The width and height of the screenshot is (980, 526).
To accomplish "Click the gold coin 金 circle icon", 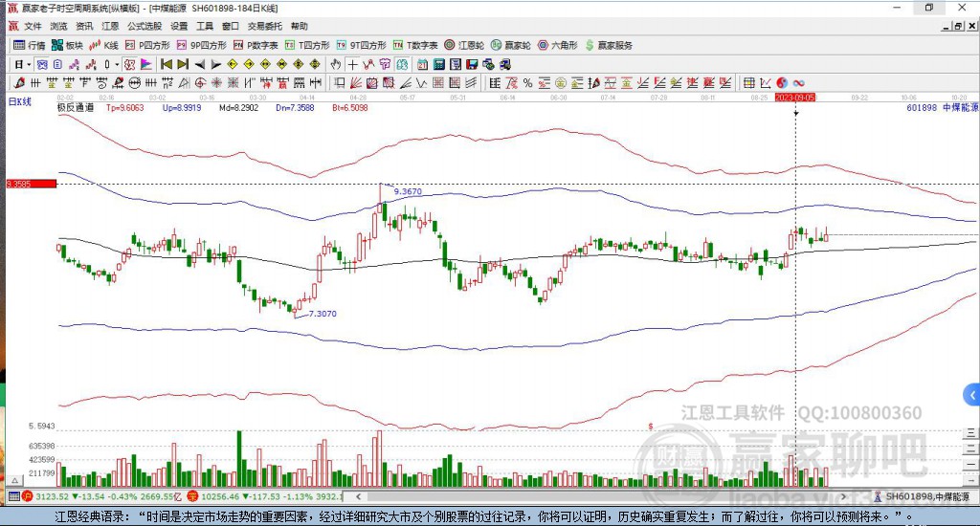I will tap(561, 82).
